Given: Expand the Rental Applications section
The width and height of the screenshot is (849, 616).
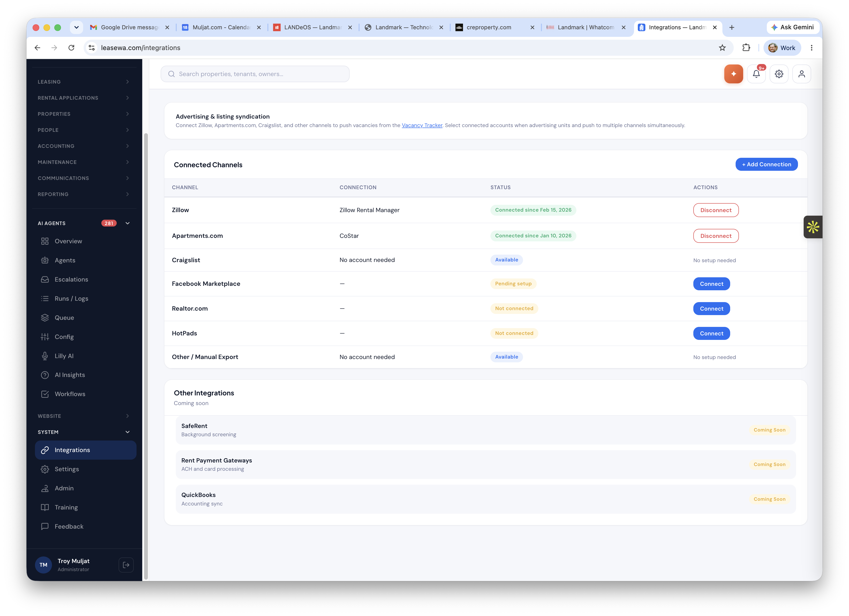Looking at the screenshot, I should pyautogui.click(x=84, y=98).
